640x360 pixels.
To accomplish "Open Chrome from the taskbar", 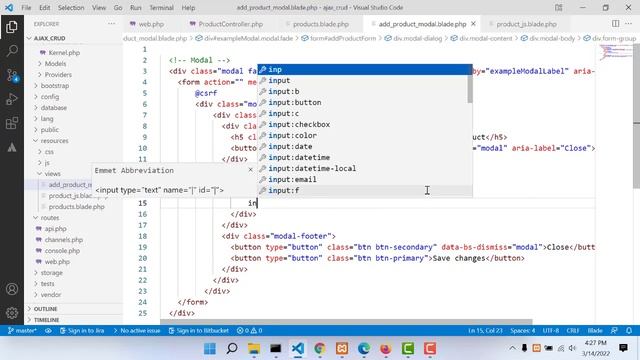I will pos(320,349).
